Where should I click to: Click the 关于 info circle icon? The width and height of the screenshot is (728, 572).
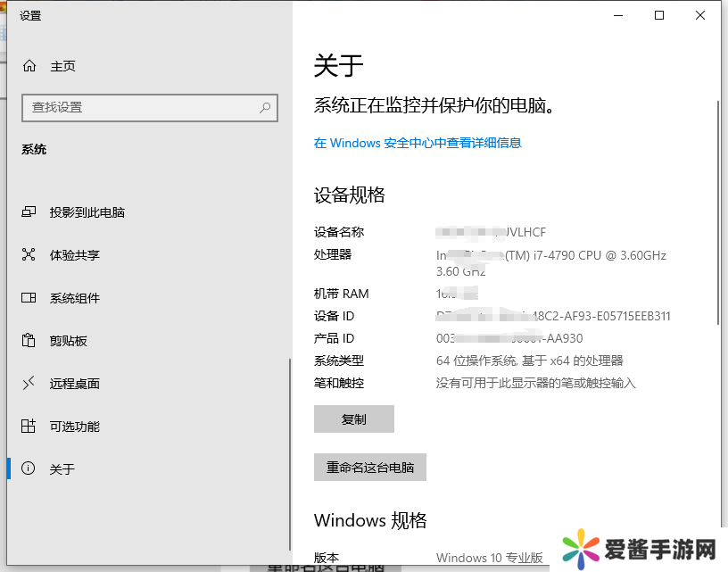[x=29, y=469]
